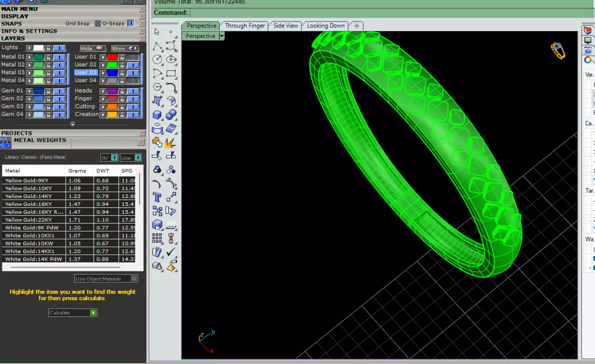Expand the layers panel round arrow
The image size is (595, 364).
point(73,124)
